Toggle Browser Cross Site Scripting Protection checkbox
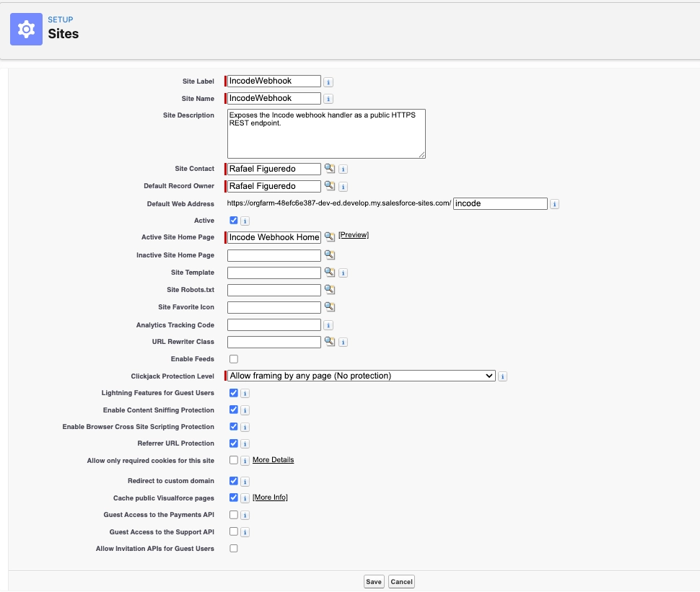700x592 pixels. point(234,426)
